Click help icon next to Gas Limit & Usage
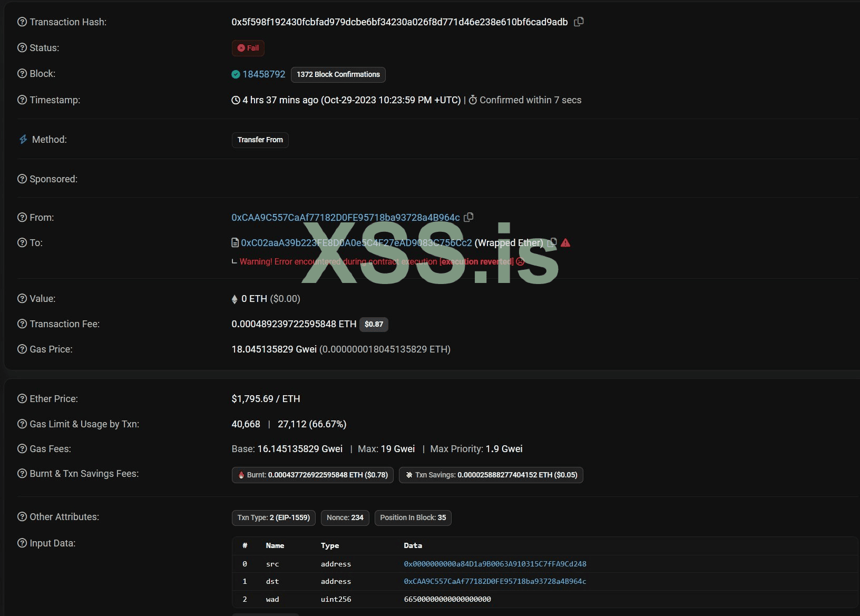This screenshot has height=616, width=860. (22, 424)
